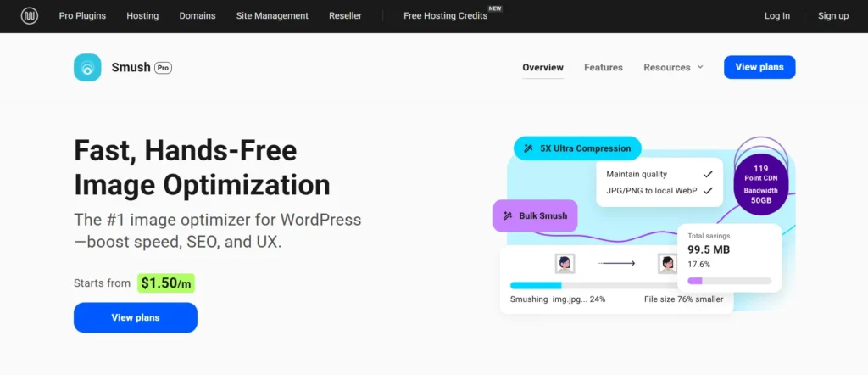Open Pro Plugins menu
The width and height of the screenshot is (868, 375).
pos(82,16)
